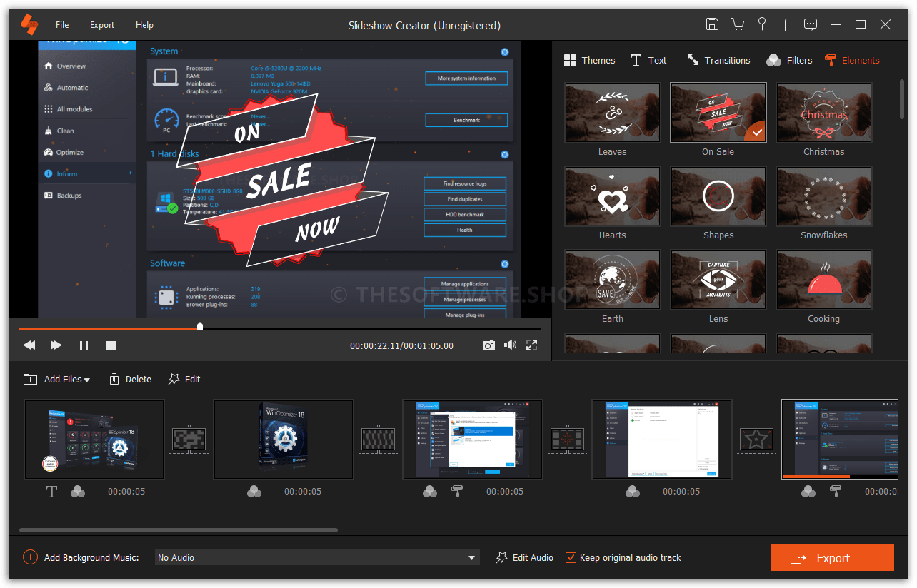Screen dimensions: 917x588
Task: Open the Add Files dropdown
Action: [x=56, y=379]
